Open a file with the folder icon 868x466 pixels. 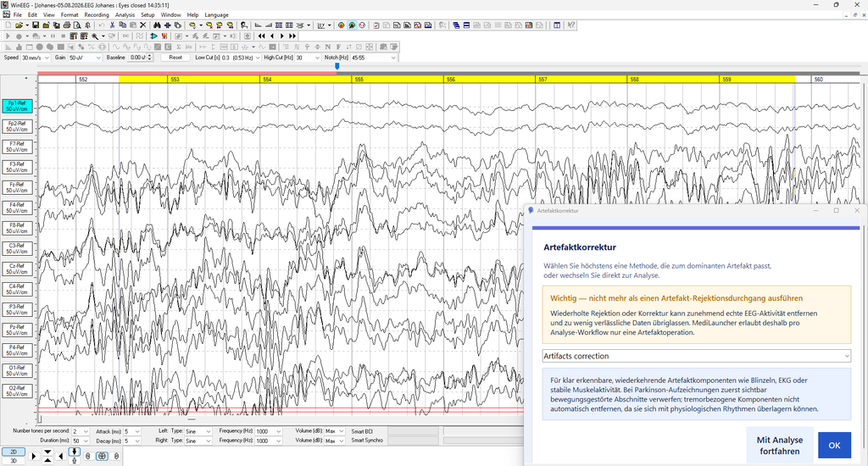[x=19, y=25]
